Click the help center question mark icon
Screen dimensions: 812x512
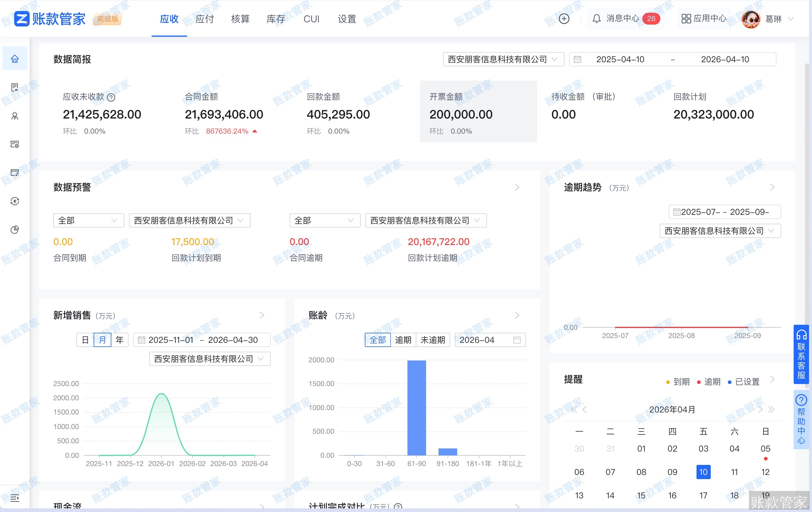pos(801,400)
